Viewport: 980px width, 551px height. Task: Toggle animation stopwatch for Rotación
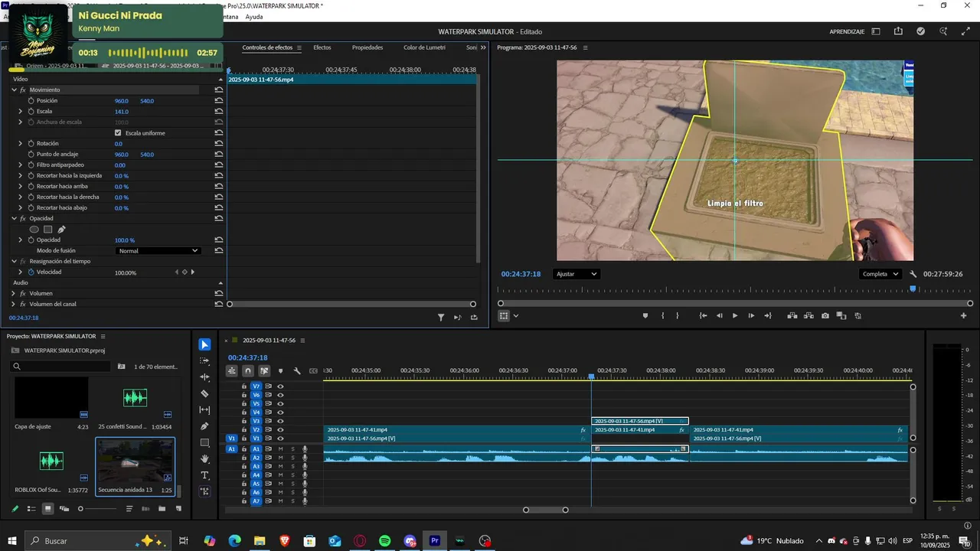31,144
